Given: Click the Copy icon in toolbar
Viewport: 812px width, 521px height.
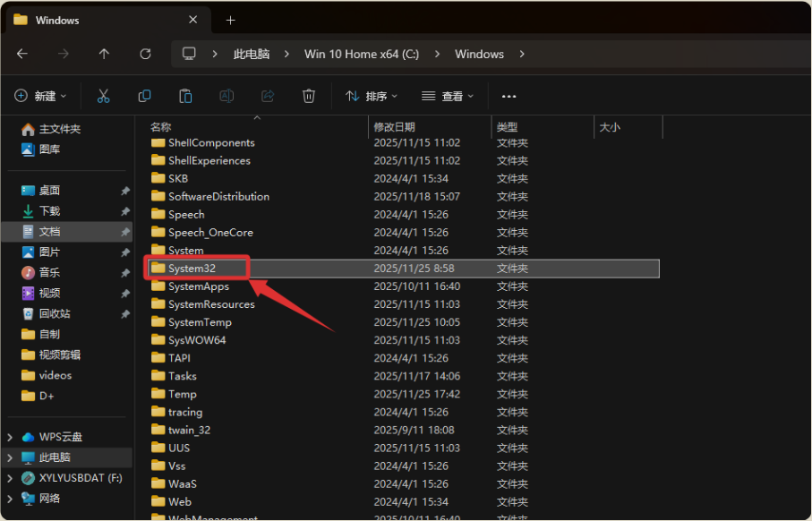Looking at the screenshot, I should pos(144,96).
